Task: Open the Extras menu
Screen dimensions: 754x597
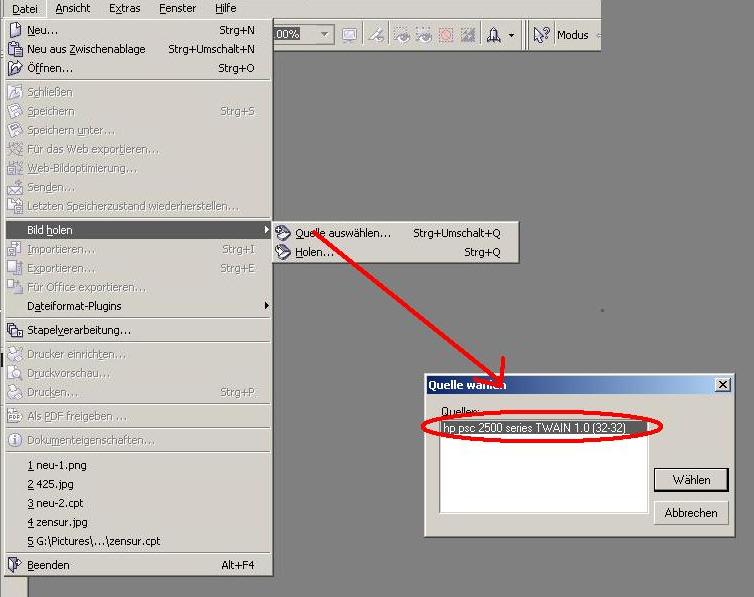Action: (x=124, y=8)
